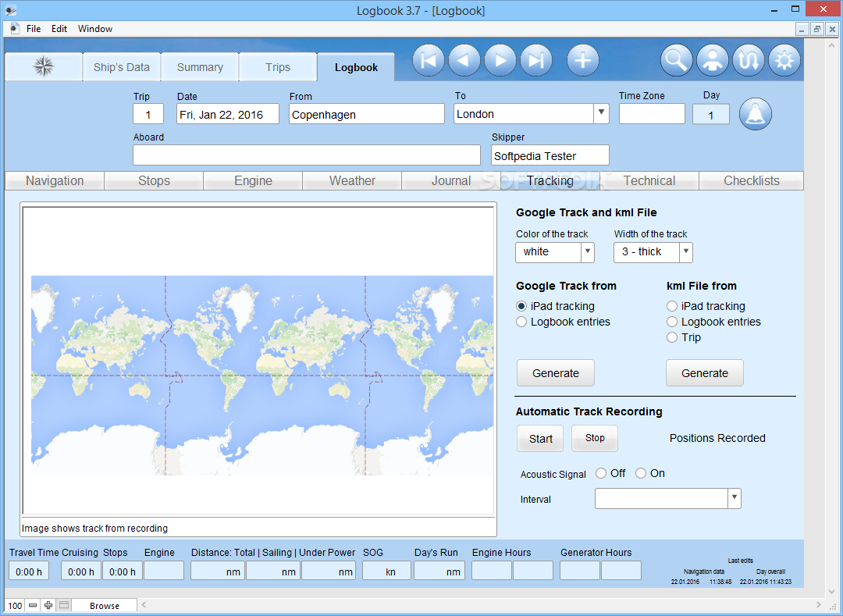Switch to the Ship's Data tab
Image resolution: width=843 pixels, height=616 pixels.
click(x=122, y=66)
